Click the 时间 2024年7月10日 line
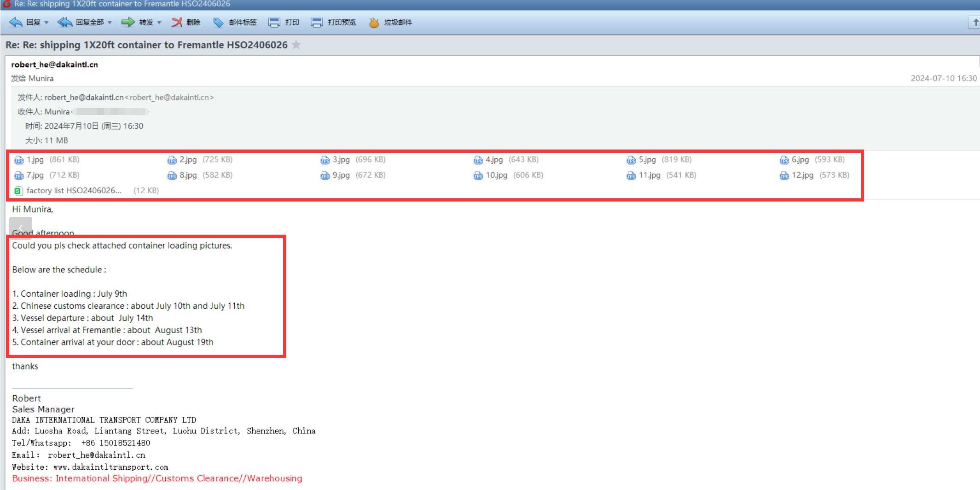Image resolution: width=980 pixels, height=490 pixels. (84, 126)
